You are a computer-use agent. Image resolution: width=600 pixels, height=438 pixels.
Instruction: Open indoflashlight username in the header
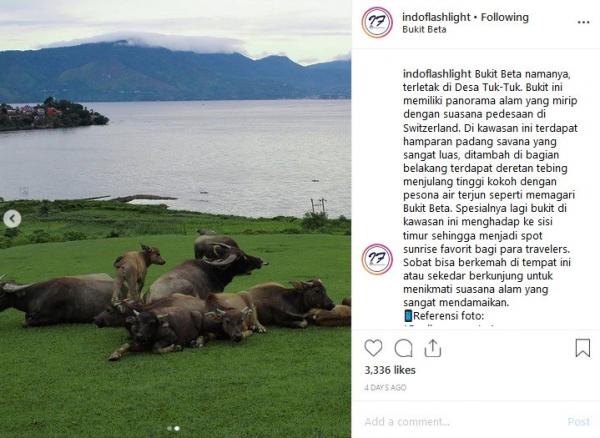436,17
